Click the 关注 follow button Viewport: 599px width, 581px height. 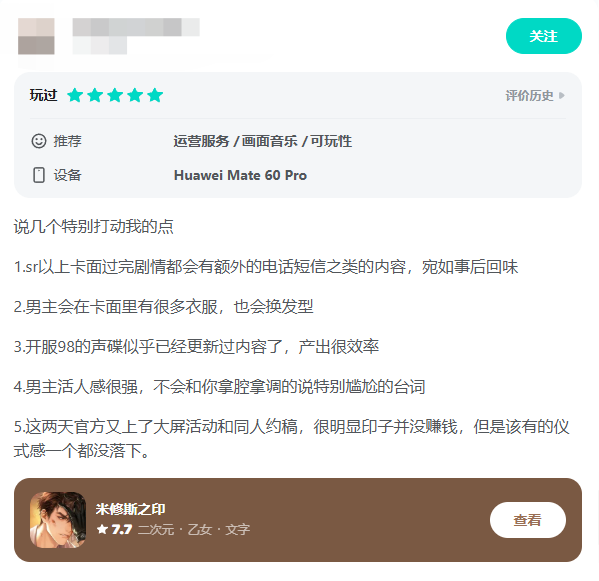tap(543, 36)
